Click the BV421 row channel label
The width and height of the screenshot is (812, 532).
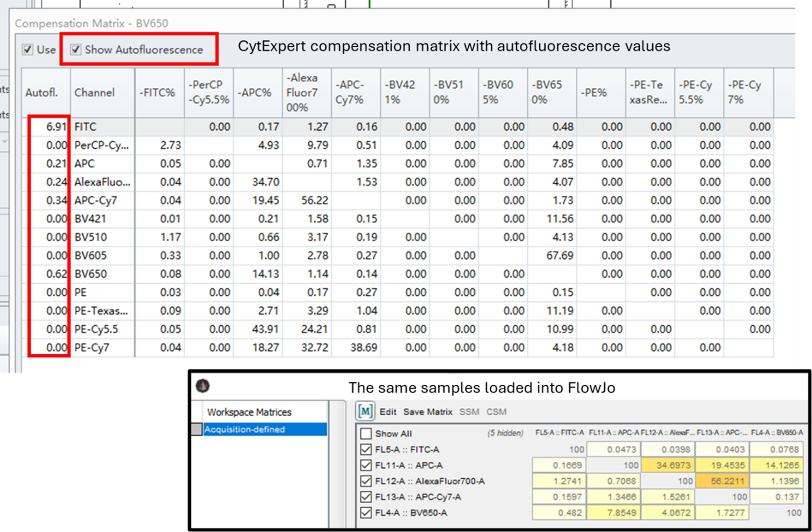click(x=90, y=219)
